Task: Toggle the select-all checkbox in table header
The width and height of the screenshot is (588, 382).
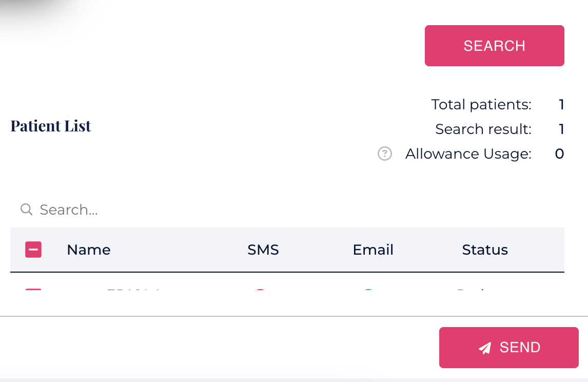Action: point(33,250)
